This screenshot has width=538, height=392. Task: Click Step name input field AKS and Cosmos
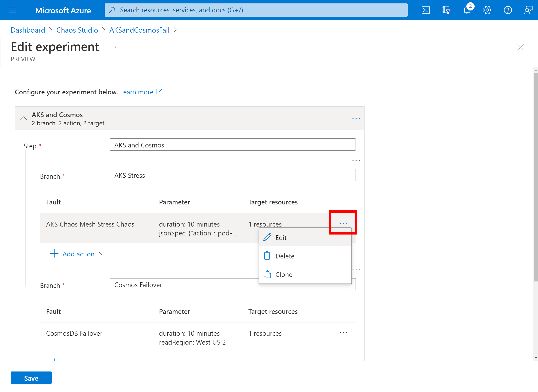[233, 145]
